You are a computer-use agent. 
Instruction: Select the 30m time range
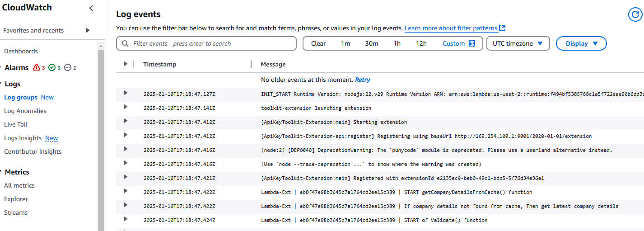point(372,43)
